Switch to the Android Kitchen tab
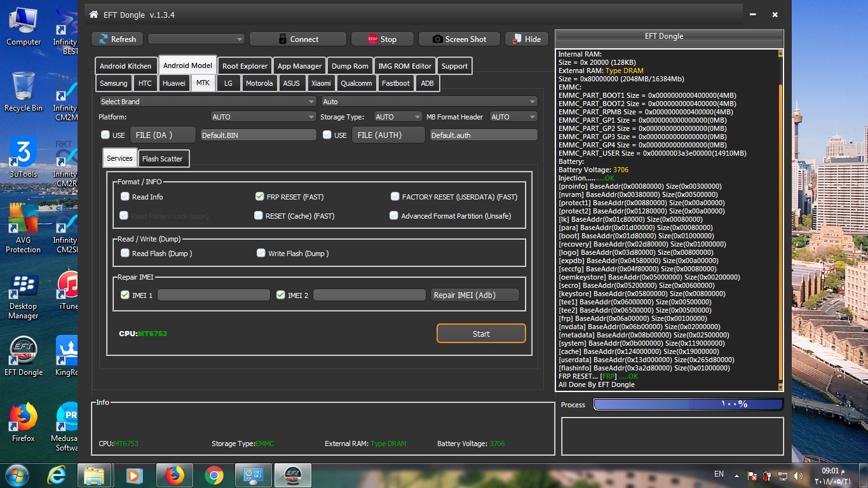Screen dimensions: 868x488 126,66
